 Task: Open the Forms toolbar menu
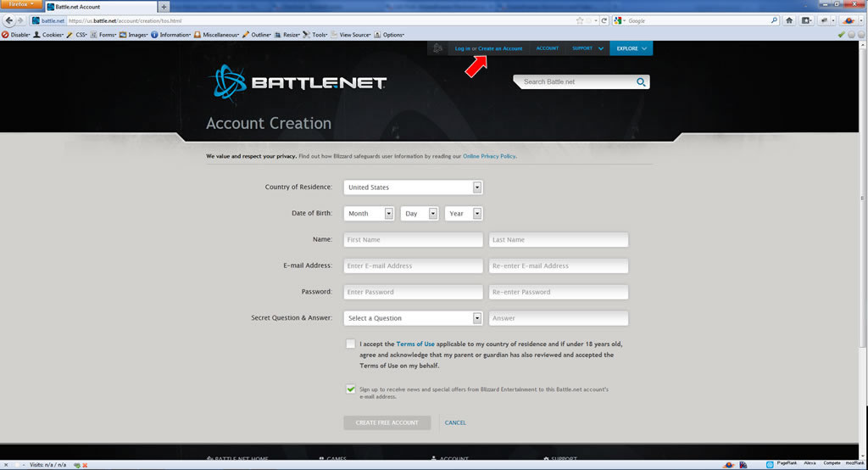point(103,35)
